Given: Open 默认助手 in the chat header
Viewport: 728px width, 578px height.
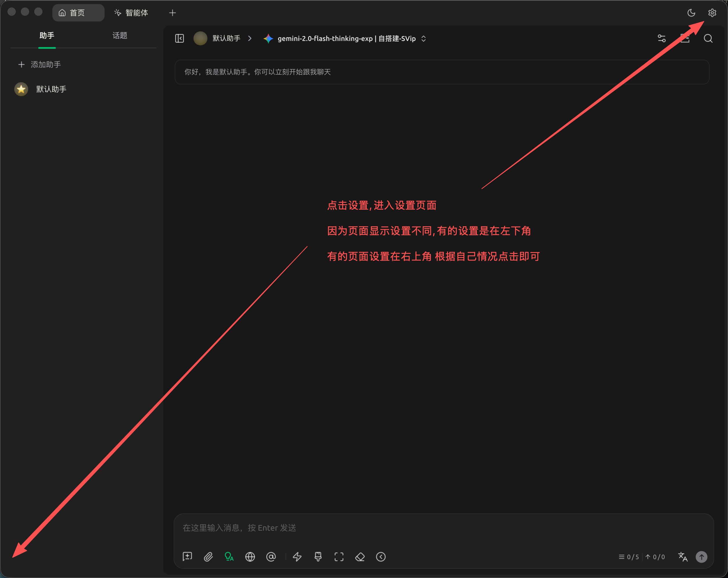Looking at the screenshot, I should (x=227, y=39).
